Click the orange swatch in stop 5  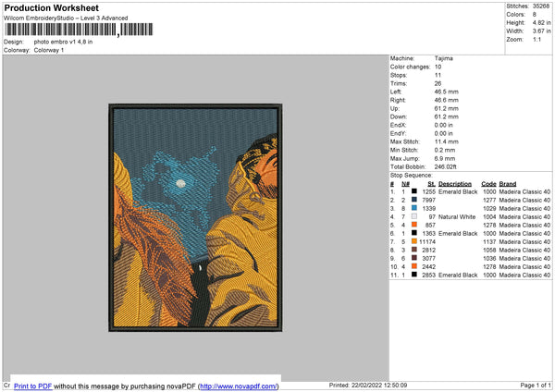pos(413,225)
